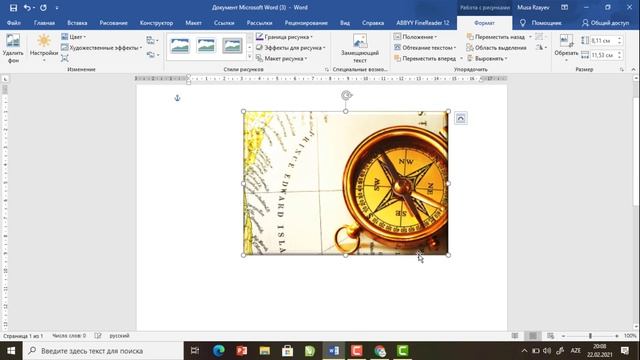Switch to the Вставка tab
The image size is (640, 360).
click(x=77, y=23)
